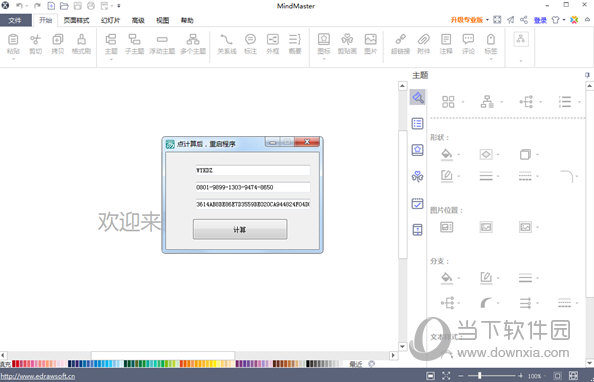Viewport: 594px width, 382px height.
Task: Click the Login (登录) link
Action: (x=540, y=20)
